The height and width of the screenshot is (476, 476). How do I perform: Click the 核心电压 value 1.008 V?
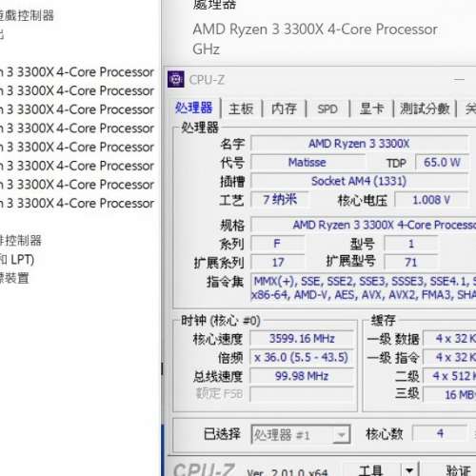click(x=431, y=200)
